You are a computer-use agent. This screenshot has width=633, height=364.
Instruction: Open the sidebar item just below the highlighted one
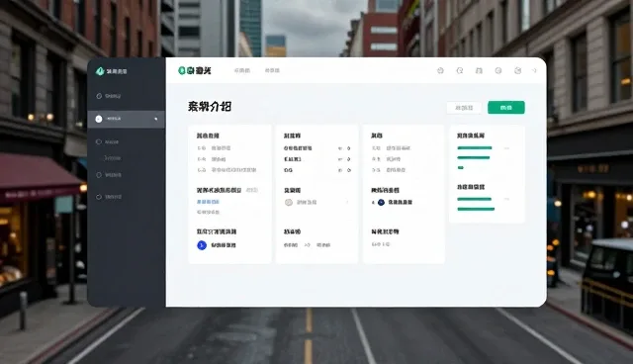(x=108, y=142)
